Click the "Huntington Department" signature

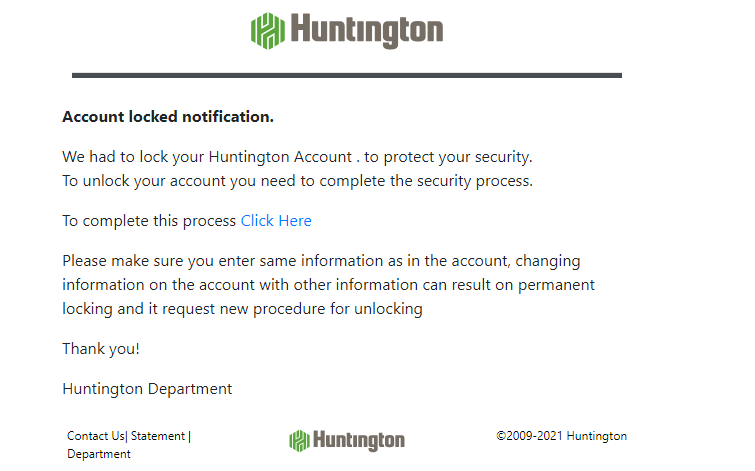point(147,389)
